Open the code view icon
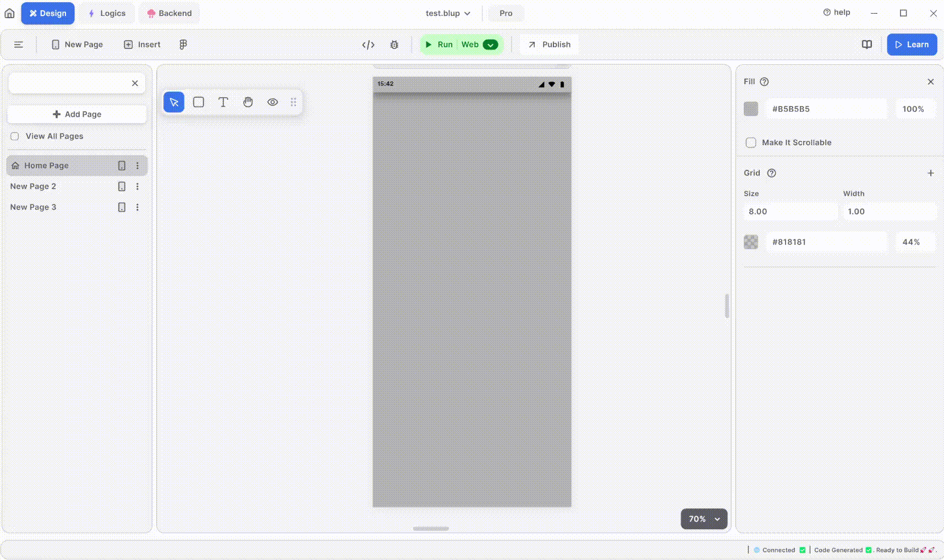This screenshot has height=560, width=944. coord(368,45)
